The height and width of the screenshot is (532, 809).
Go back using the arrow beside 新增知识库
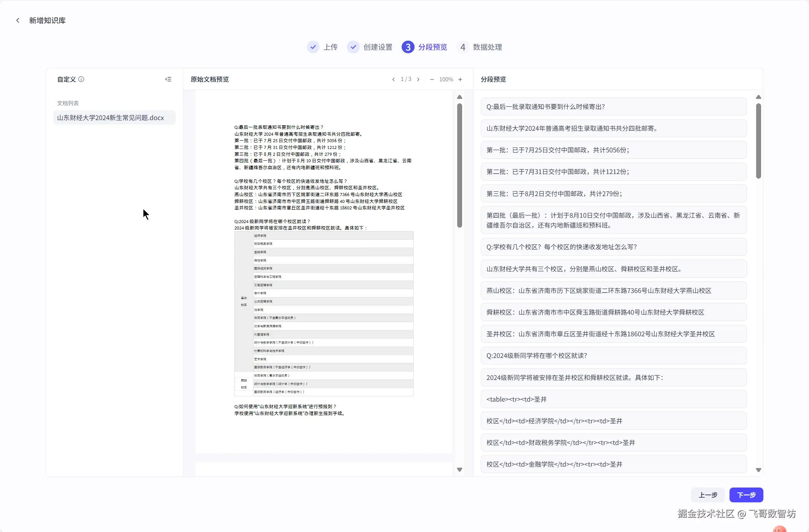[x=17, y=21]
